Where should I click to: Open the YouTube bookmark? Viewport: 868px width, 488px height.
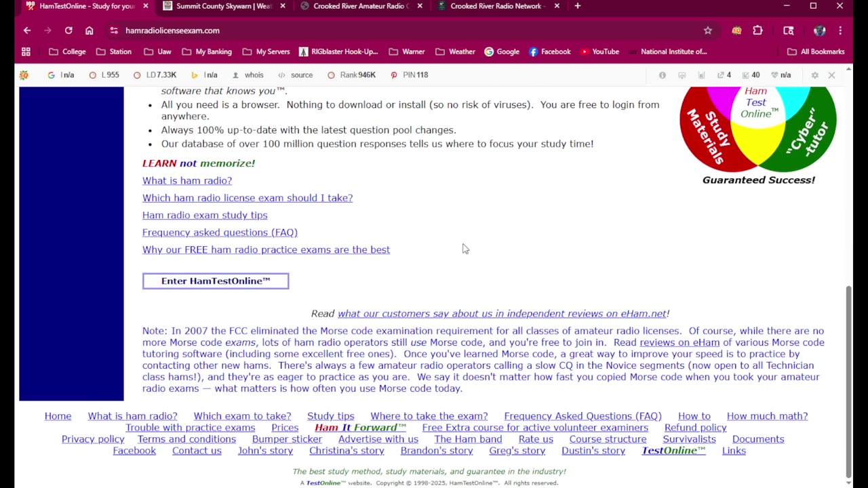[x=599, y=52]
